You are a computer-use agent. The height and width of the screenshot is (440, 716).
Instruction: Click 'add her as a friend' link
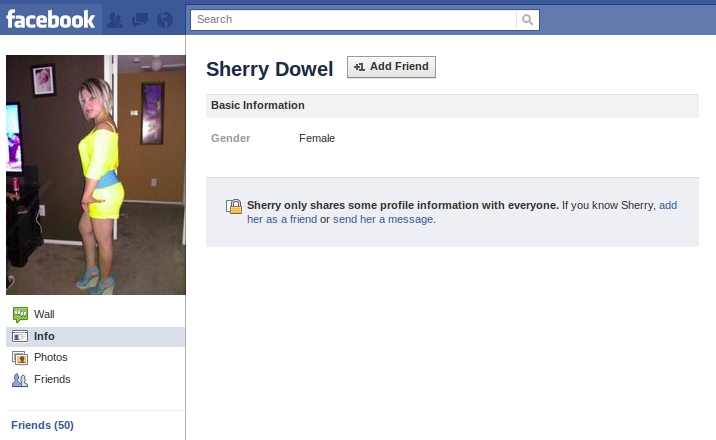pyautogui.click(x=282, y=219)
